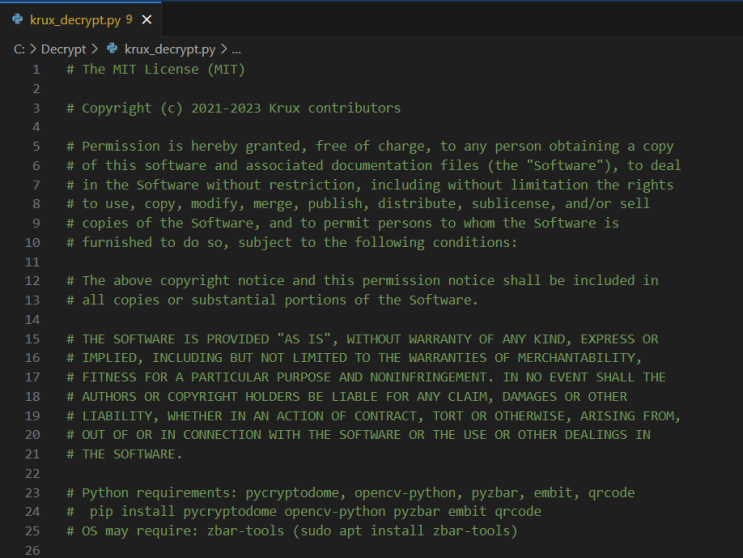Viewport: 743px width, 558px height.
Task: Click line number 1 in the gutter
Action: pyautogui.click(x=36, y=69)
